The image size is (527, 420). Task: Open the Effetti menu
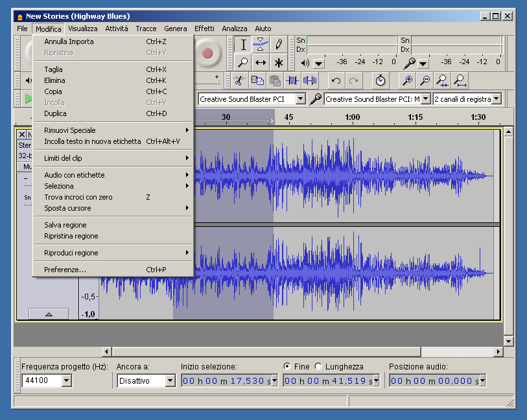tap(204, 29)
